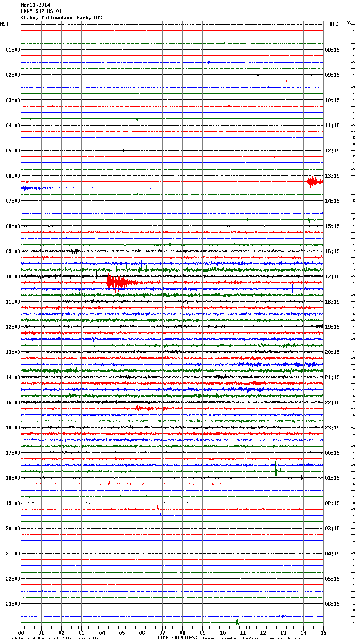Click the '06:15' UTC time label
357x644 pixels.
332,604
